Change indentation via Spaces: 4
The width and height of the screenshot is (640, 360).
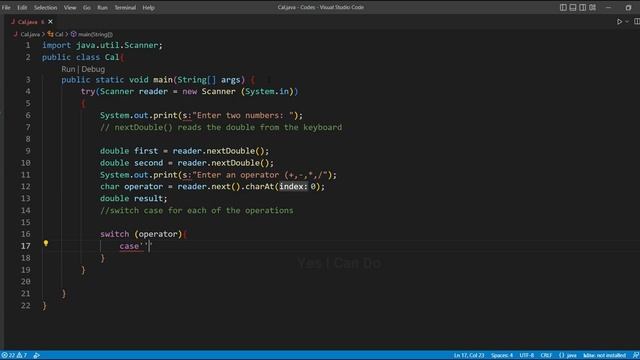pos(502,356)
